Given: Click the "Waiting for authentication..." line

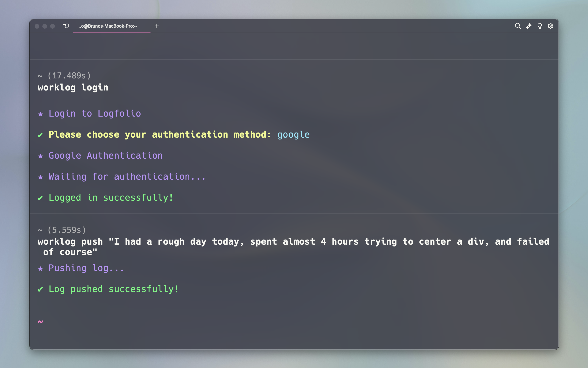Looking at the screenshot, I should point(127,177).
